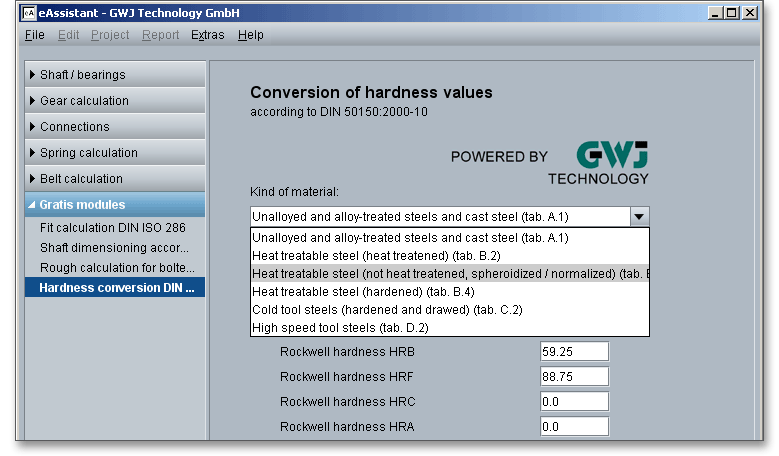Open the Extras menu

(207, 35)
